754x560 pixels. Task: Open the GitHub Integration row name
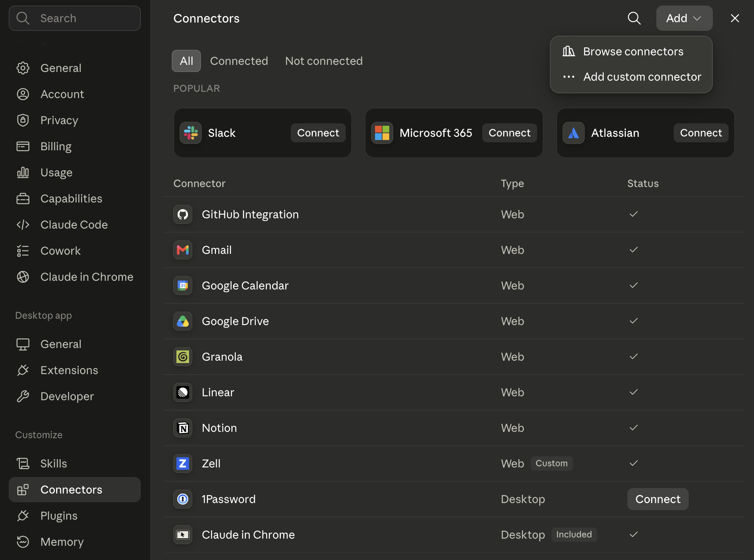tap(250, 214)
